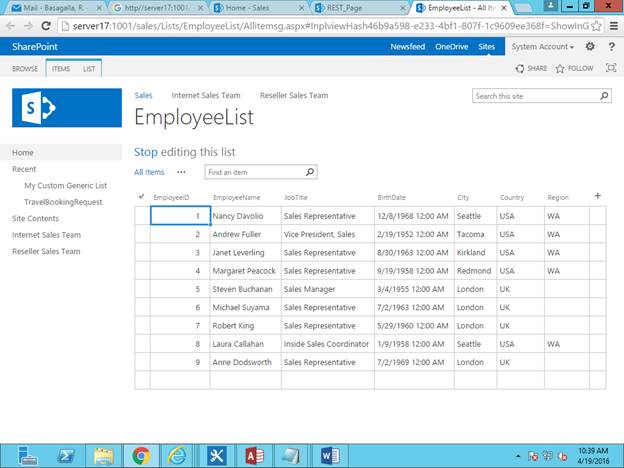Open the JobTitle column header menu
This screenshot has height=468, width=624.
coord(295,197)
